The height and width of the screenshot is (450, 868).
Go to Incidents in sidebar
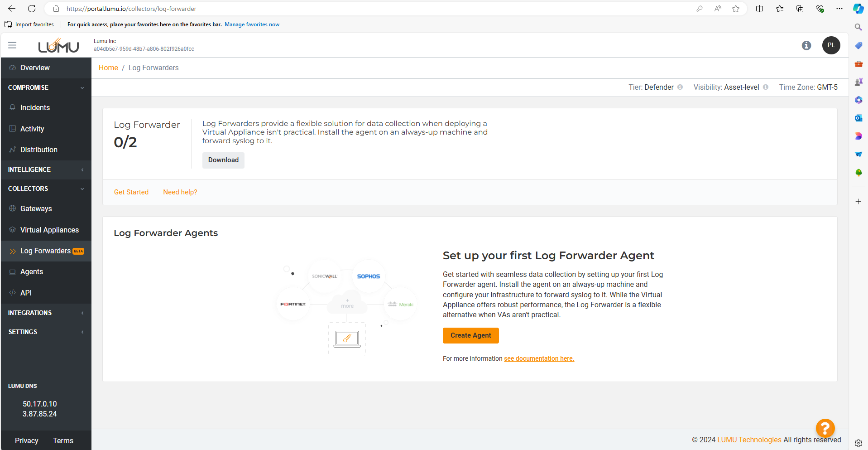[x=35, y=108]
